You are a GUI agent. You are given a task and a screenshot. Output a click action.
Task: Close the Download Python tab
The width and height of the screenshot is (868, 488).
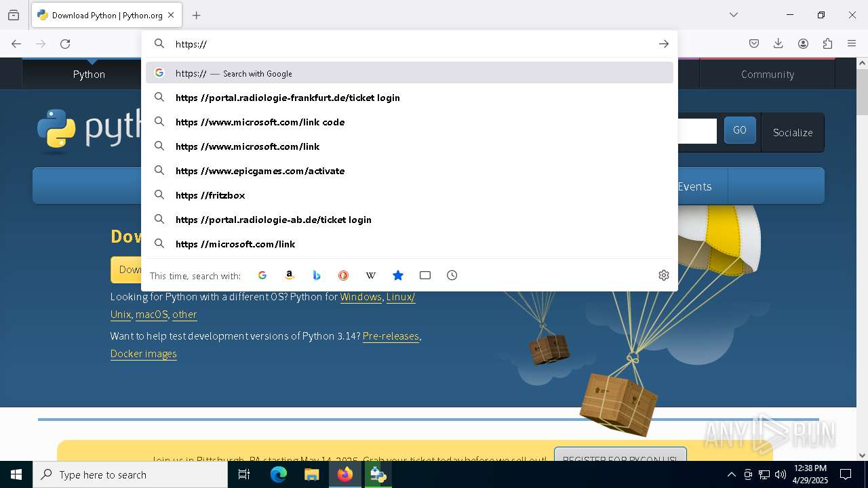point(171,15)
